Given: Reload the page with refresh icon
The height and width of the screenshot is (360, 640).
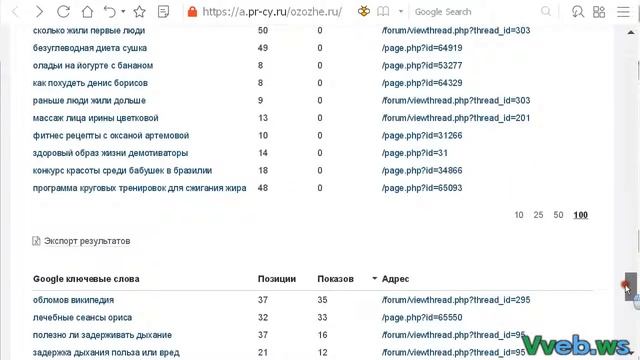Looking at the screenshot, I should 63,11.
